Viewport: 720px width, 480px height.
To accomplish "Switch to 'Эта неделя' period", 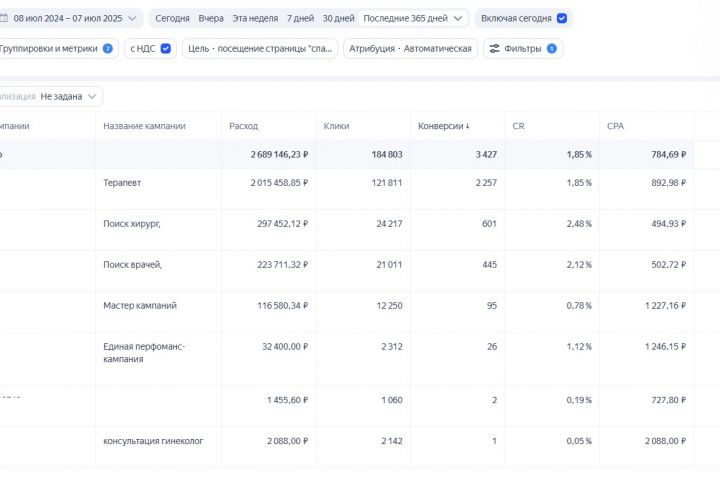I will click(x=255, y=18).
